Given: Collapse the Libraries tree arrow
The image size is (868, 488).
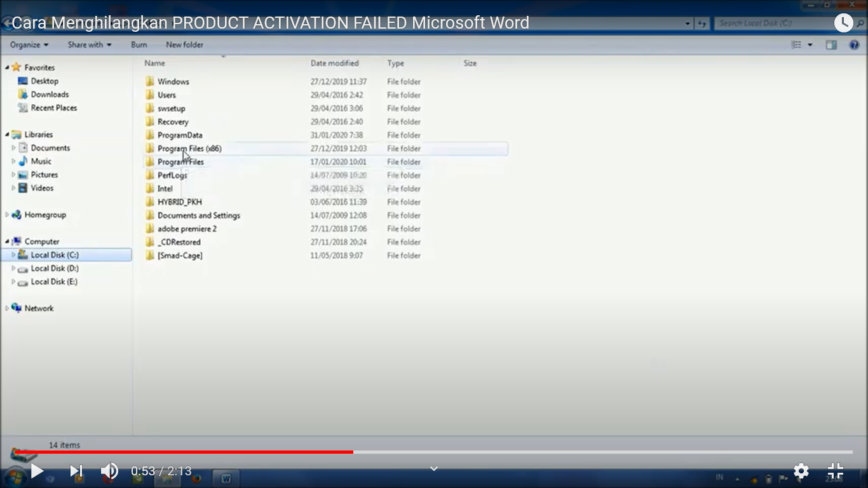Looking at the screenshot, I should point(7,135).
